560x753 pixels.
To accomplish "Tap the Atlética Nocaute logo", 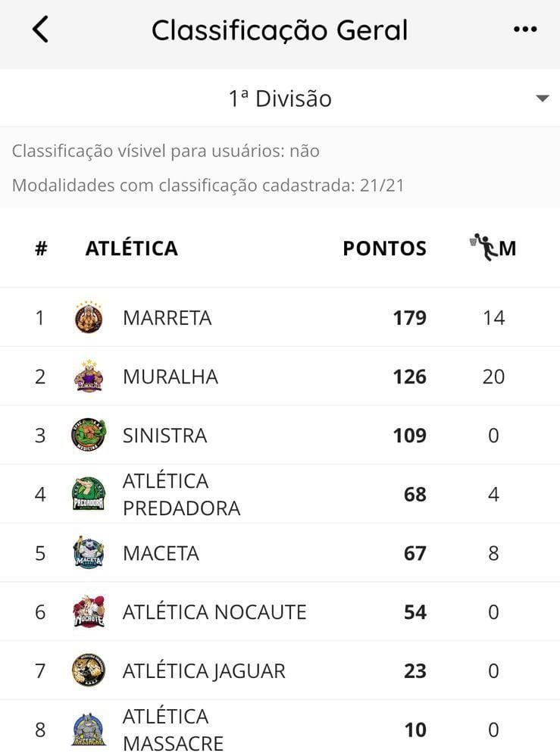I will point(89,612).
